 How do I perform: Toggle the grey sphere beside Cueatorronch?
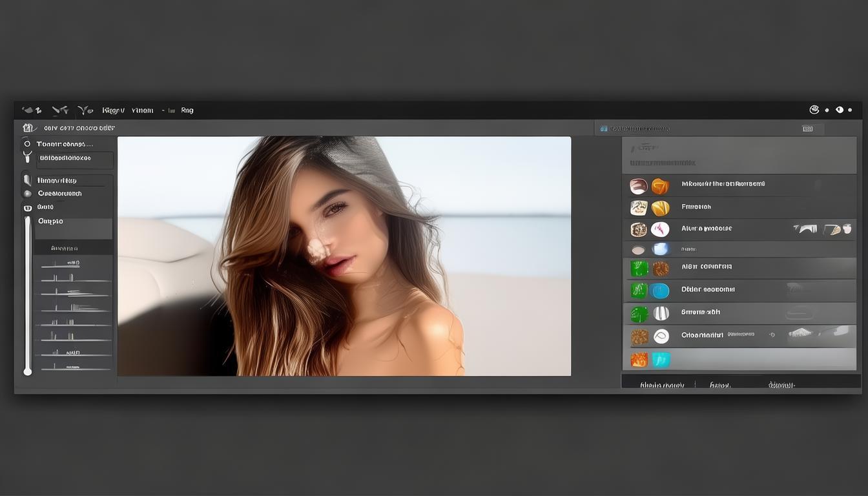(x=27, y=194)
